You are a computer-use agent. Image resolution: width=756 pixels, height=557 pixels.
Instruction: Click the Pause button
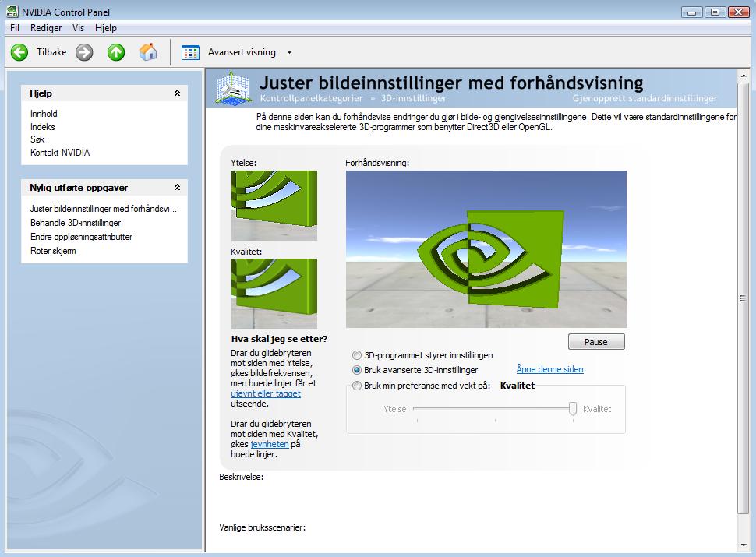coord(596,342)
